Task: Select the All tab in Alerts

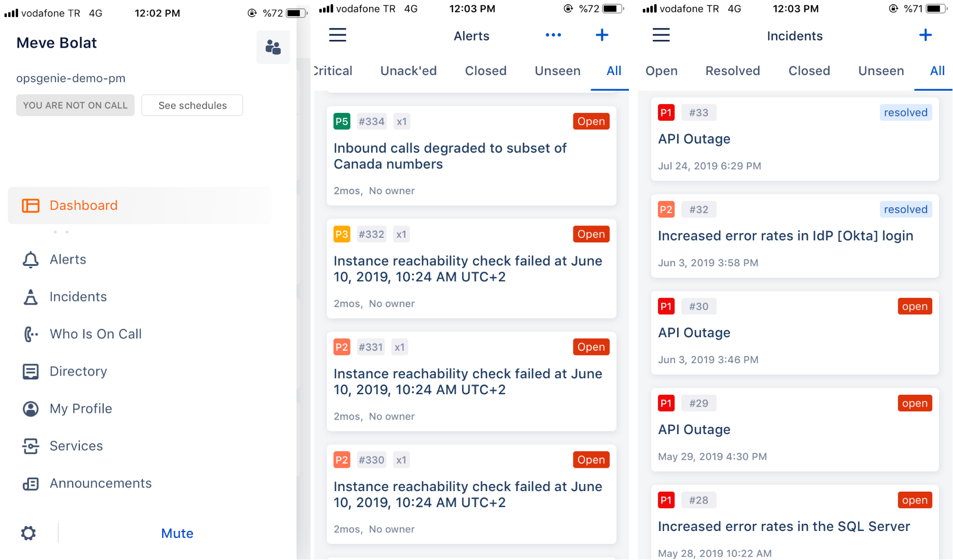Action: 614,71
